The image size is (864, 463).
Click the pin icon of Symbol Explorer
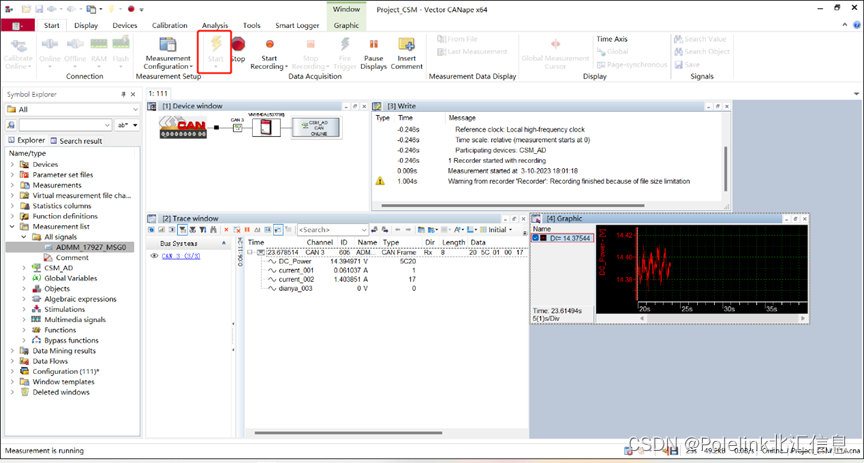[123, 94]
